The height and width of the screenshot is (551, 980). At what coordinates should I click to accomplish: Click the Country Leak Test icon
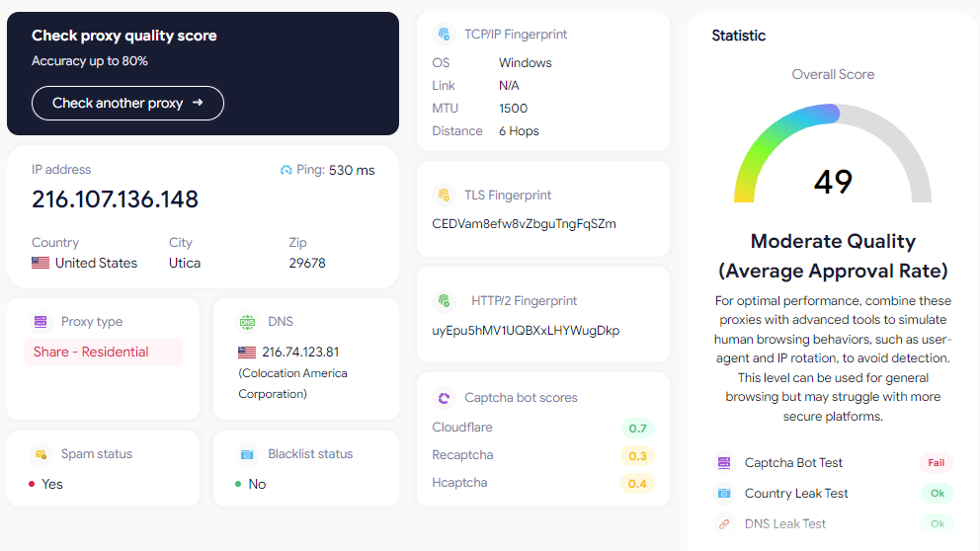(724, 494)
